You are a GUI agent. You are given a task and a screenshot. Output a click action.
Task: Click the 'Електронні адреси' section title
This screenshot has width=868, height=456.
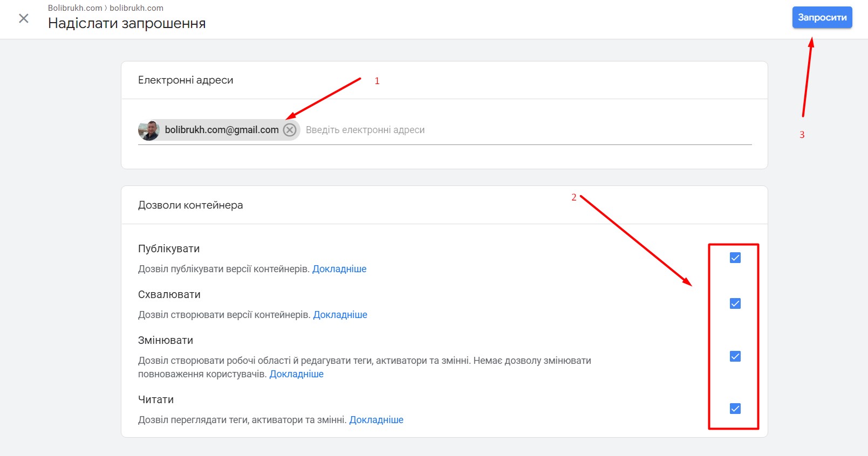pyautogui.click(x=186, y=80)
